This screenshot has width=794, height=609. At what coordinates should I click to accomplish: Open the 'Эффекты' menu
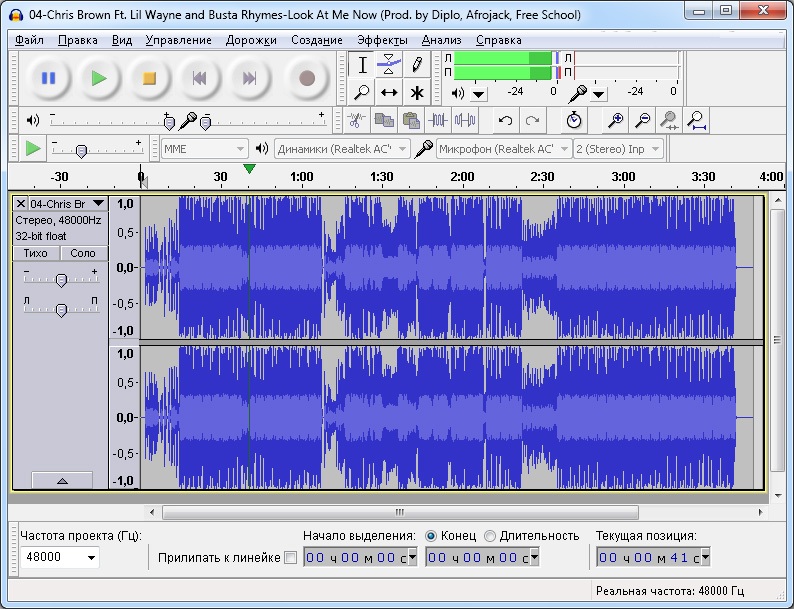[x=382, y=40]
